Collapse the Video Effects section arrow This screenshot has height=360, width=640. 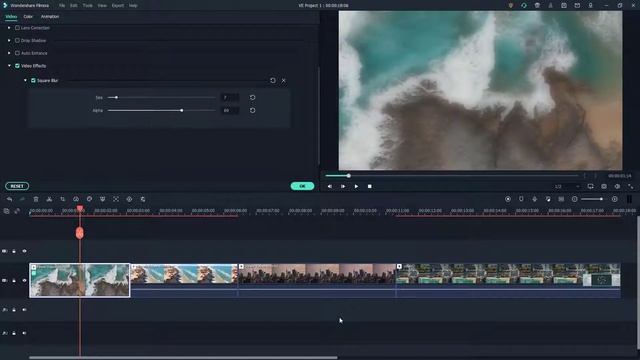[9, 66]
